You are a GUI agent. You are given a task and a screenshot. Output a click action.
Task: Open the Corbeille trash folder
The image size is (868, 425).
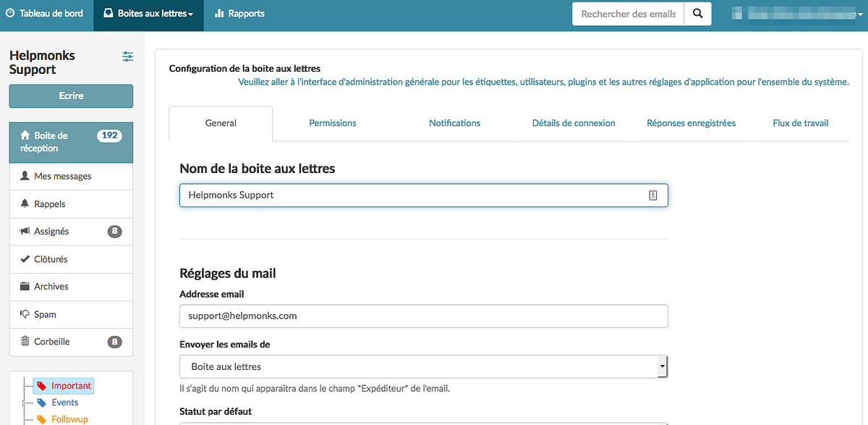[71, 342]
